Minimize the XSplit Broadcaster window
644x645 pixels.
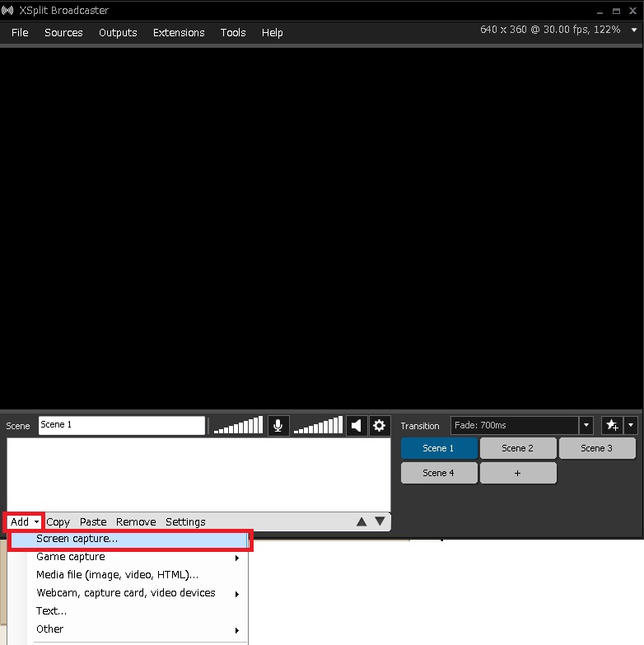click(600, 11)
